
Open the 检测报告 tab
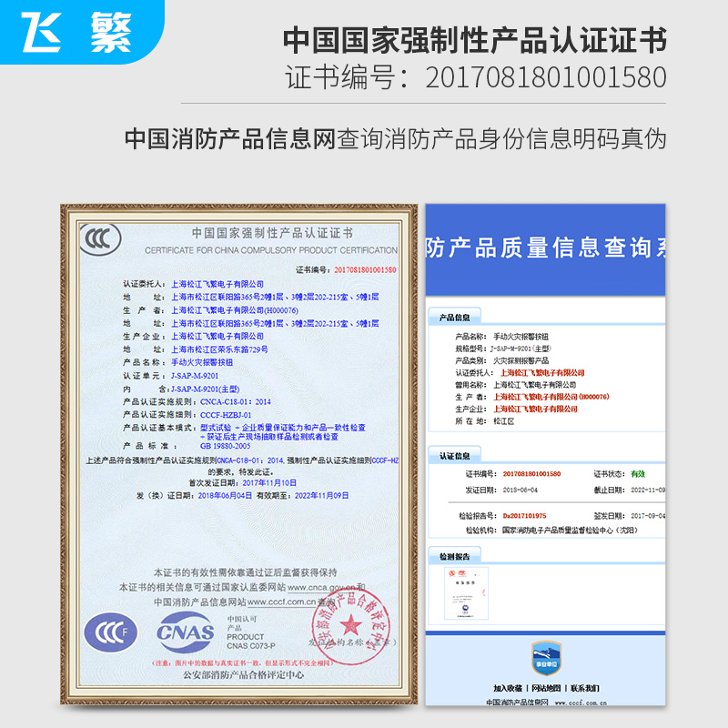click(x=454, y=556)
